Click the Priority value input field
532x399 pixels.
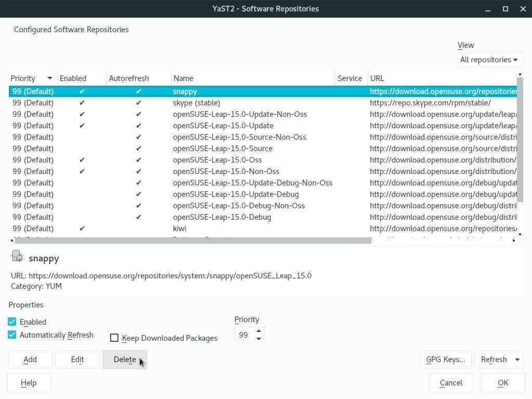(244, 335)
